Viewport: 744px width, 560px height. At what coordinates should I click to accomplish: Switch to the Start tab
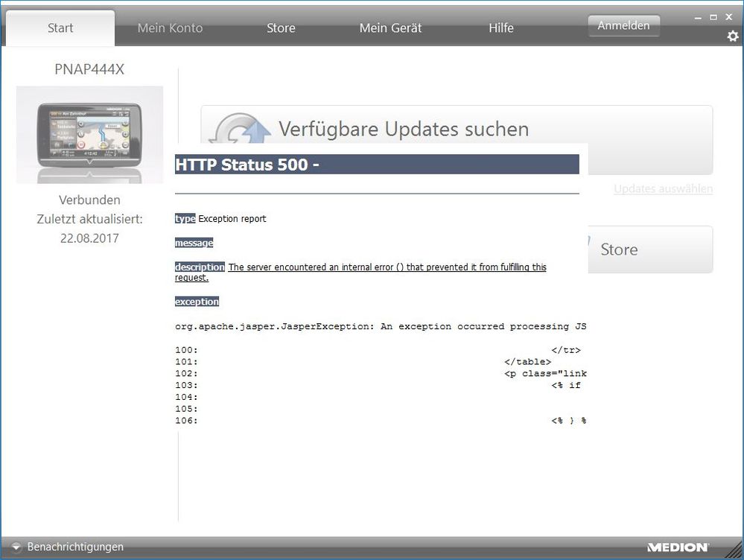(60, 28)
